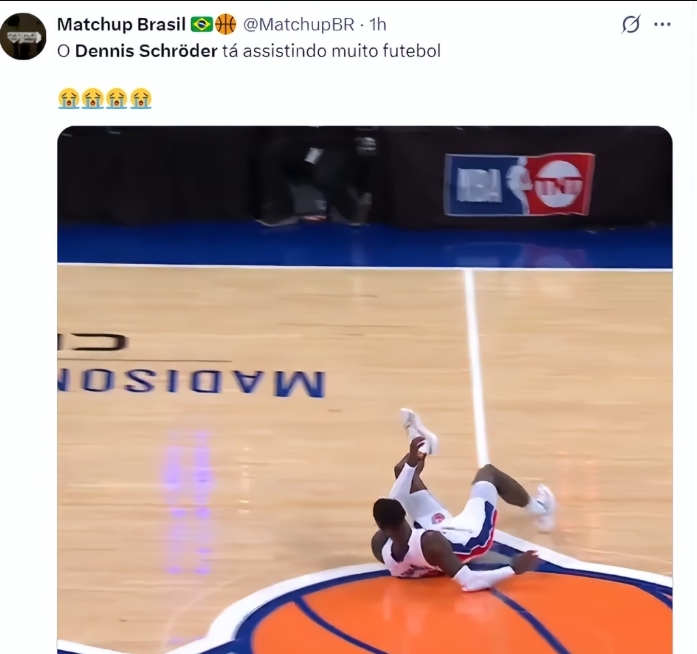Click the last crying emoji

point(141,98)
